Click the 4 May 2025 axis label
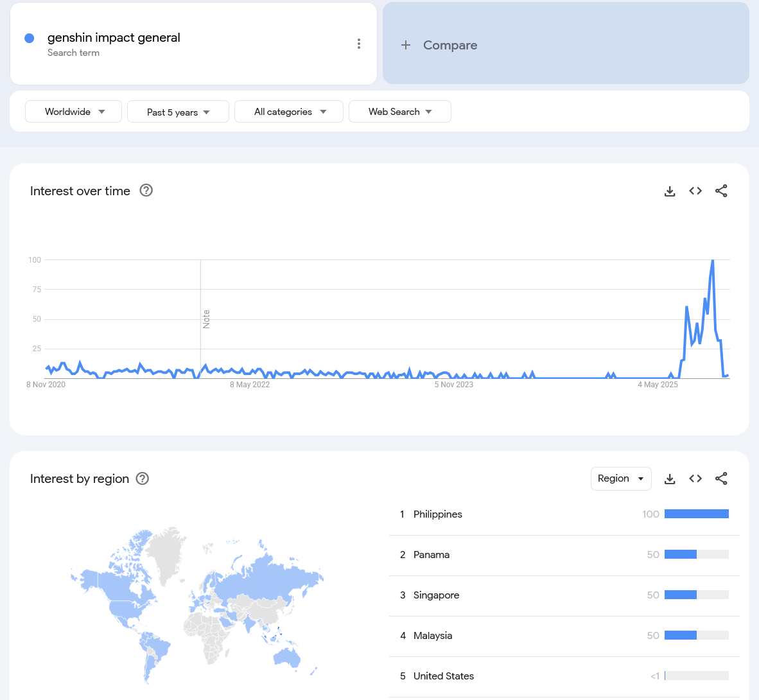Viewport: 759px width, 700px height. [658, 385]
